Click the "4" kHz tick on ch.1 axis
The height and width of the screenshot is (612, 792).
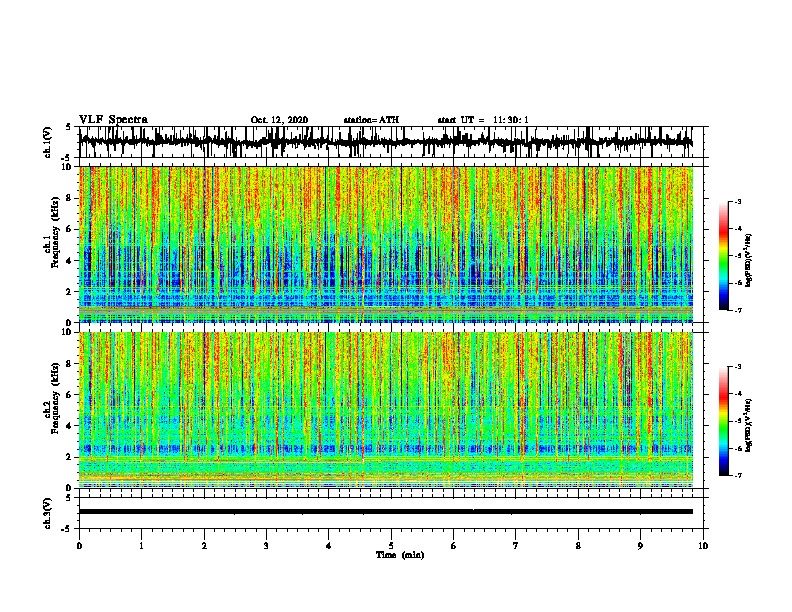click(x=69, y=261)
